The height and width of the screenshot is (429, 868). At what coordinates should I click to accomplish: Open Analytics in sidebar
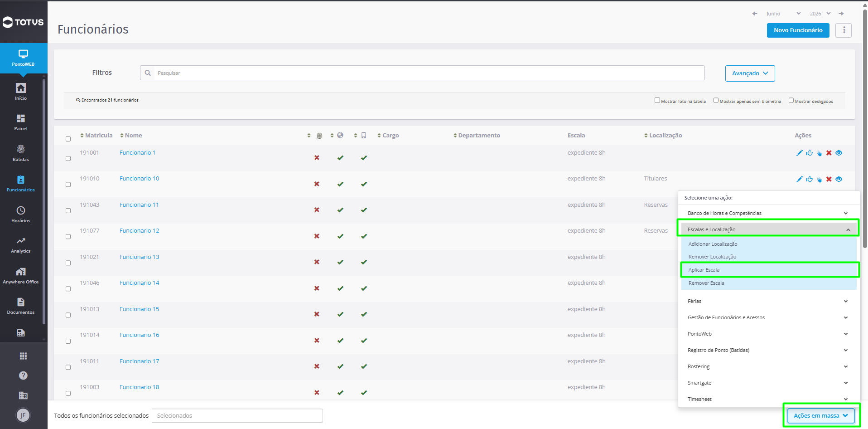point(21,245)
